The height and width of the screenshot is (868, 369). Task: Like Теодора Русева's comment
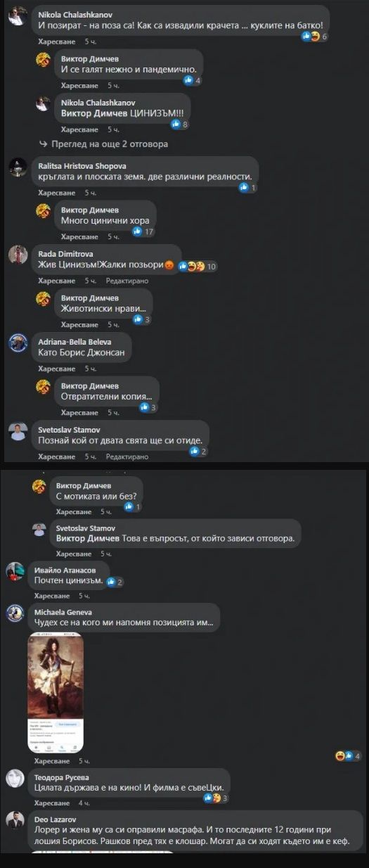[52, 803]
